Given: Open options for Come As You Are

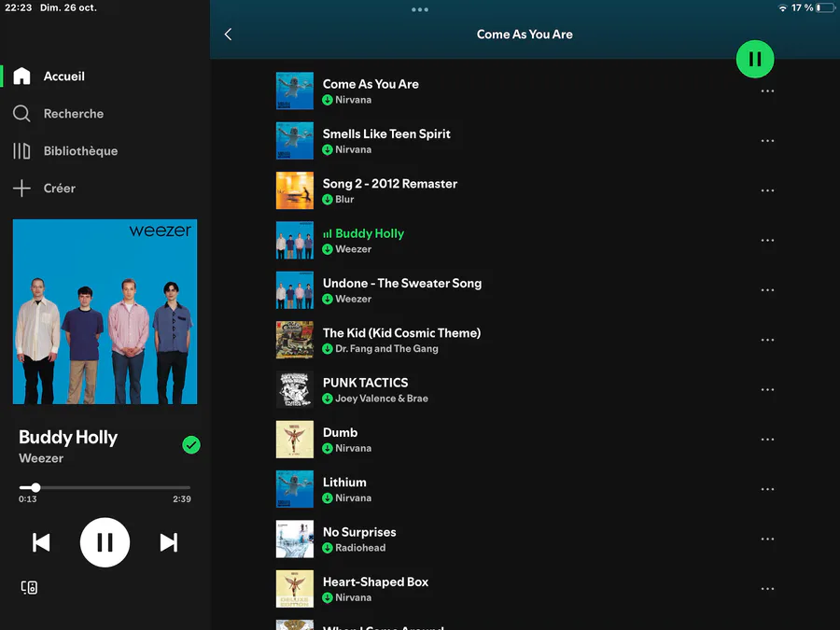Looking at the screenshot, I should 767,91.
